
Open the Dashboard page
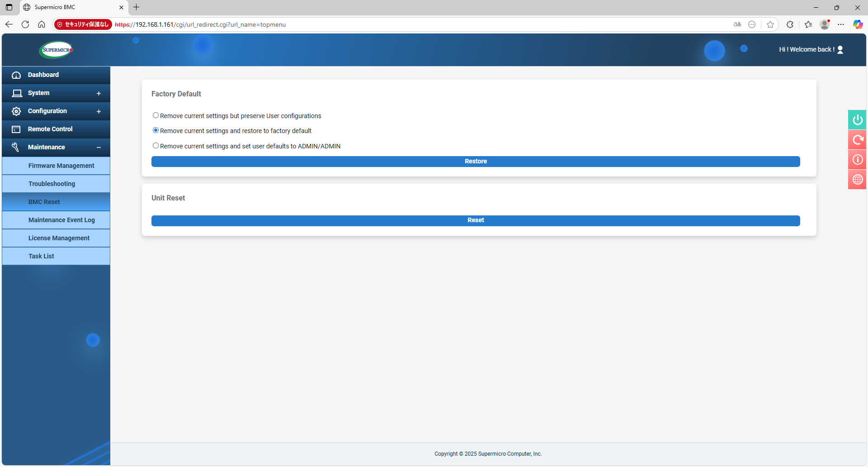(x=43, y=75)
